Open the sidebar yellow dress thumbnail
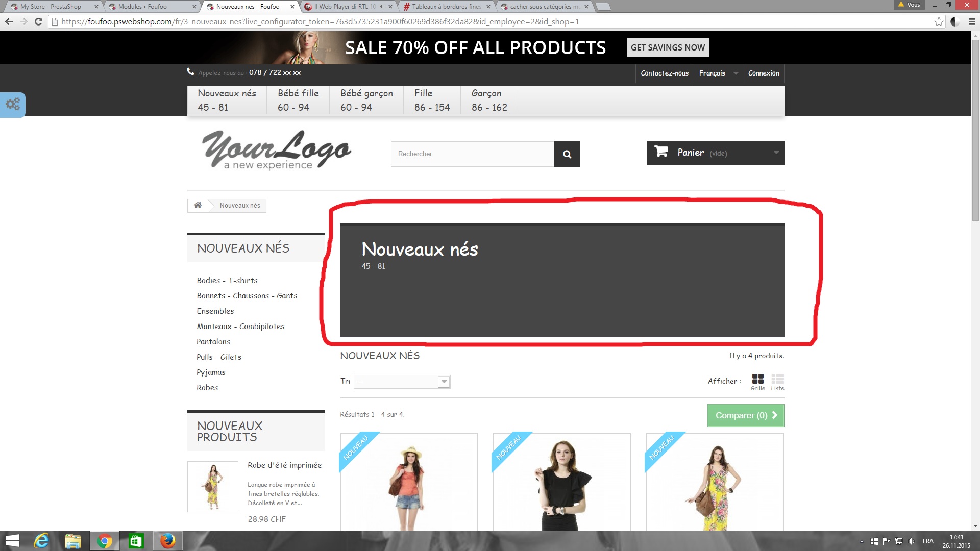The image size is (980, 551). pos(213,487)
